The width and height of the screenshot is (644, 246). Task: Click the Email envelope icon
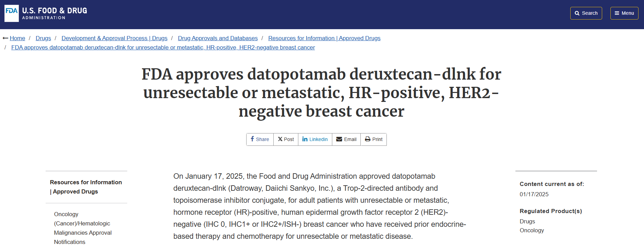pos(339,139)
